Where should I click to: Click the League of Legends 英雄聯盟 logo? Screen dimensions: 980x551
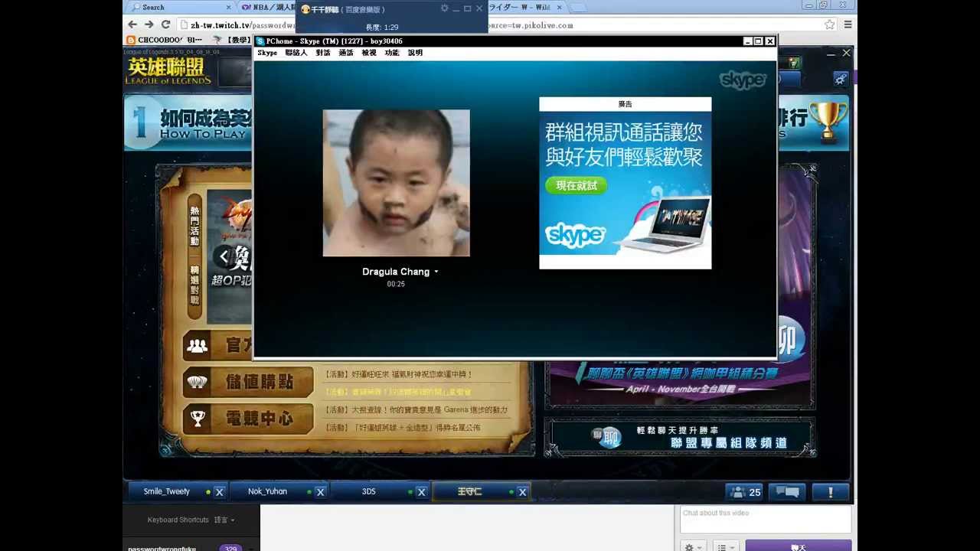[x=168, y=70]
